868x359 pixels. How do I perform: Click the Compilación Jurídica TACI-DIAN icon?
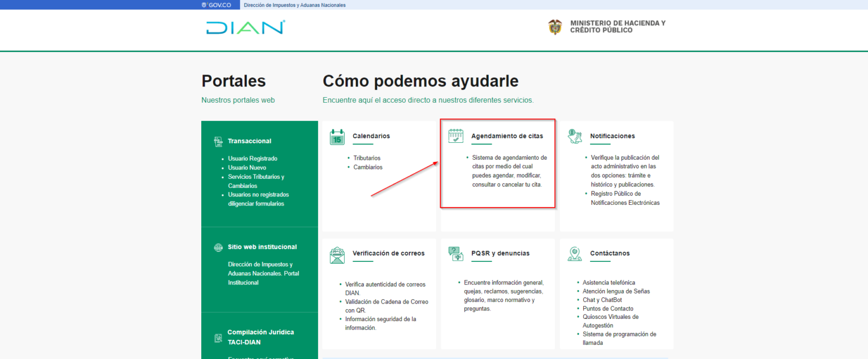(x=218, y=337)
